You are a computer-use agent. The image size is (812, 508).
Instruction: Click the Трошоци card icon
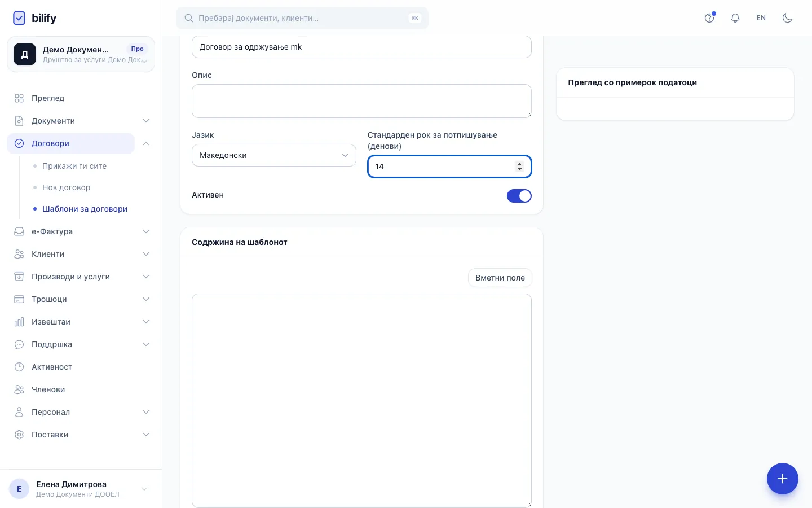19,299
